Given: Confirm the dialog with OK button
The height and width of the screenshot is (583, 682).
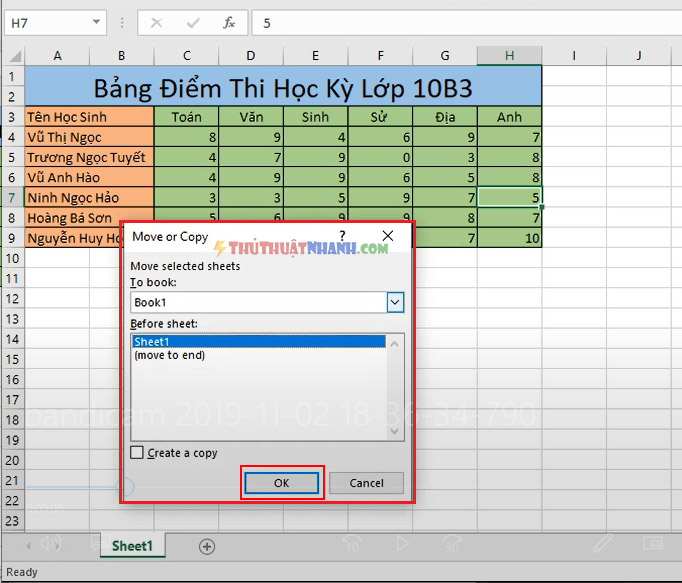Looking at the screenshot, I should pyautogui.click(x=281, y=483).
